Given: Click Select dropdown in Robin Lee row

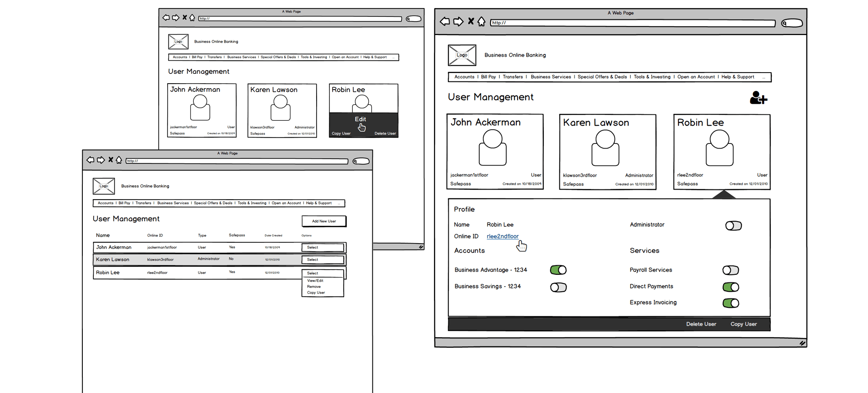Looking at the screenshot, I should pyautogui.click(x=323, y=273).
